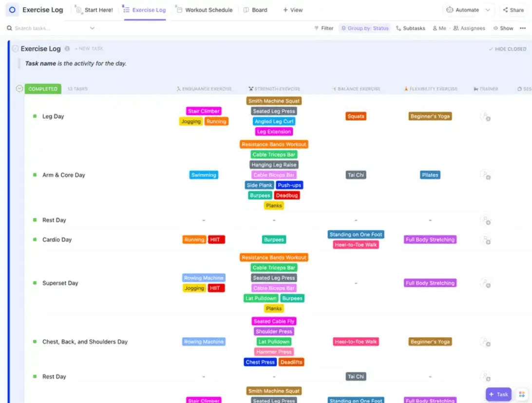Open Leg Day task
This screenshot has width=532, height=403.
click(53, 116)
